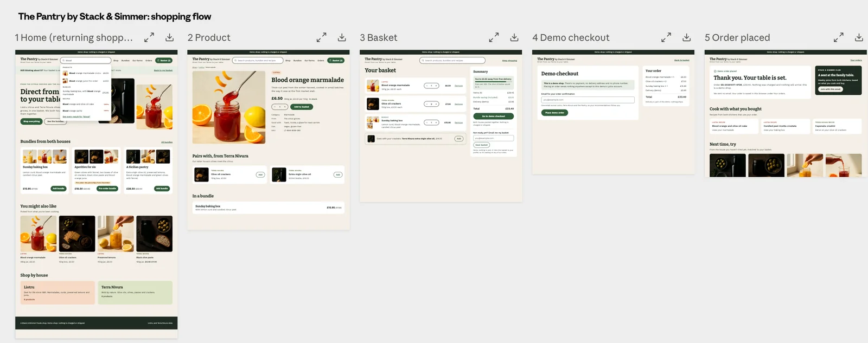
Task: Click the Sunday baking box quantity stepper in Basket
Action: point(431,122)
